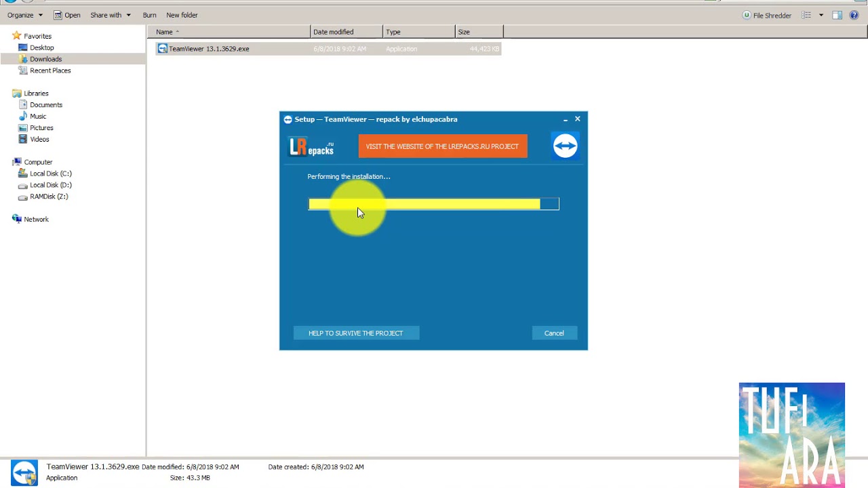The height and width of the screenshot is (488, 868).
Task: Create a New folder
Action: pos(182,15)
